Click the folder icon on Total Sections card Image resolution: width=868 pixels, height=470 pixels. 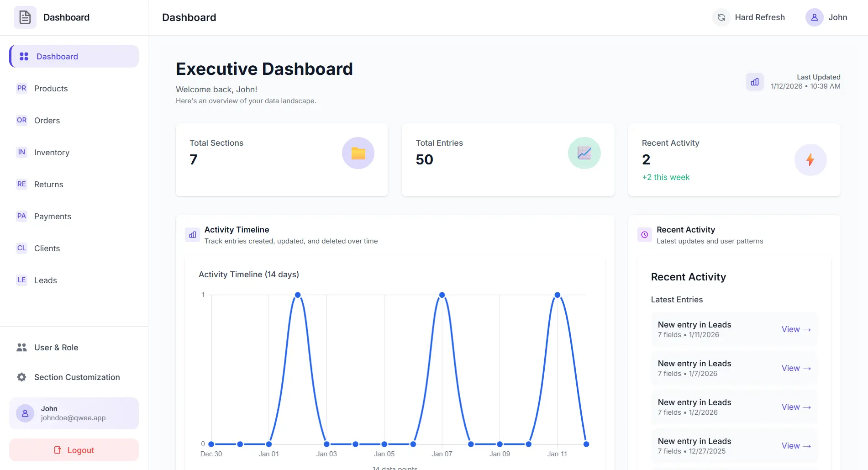358,153
